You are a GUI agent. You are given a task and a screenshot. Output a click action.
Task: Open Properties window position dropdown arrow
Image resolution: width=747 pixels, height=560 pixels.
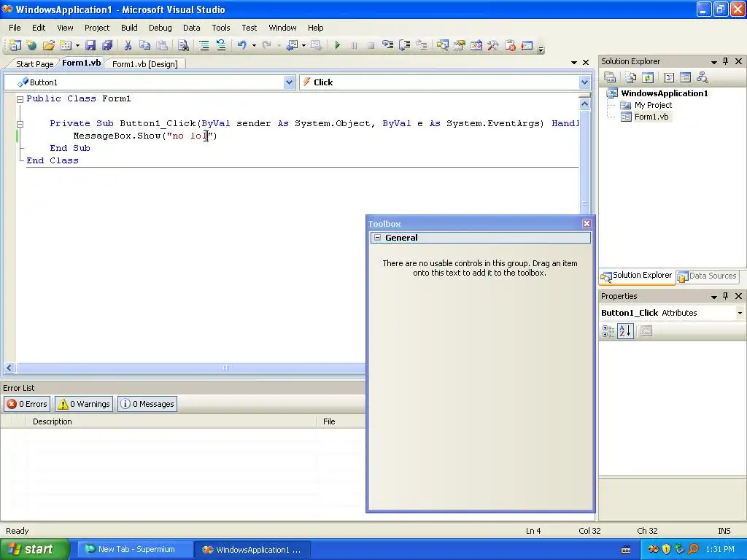point(714,297)
